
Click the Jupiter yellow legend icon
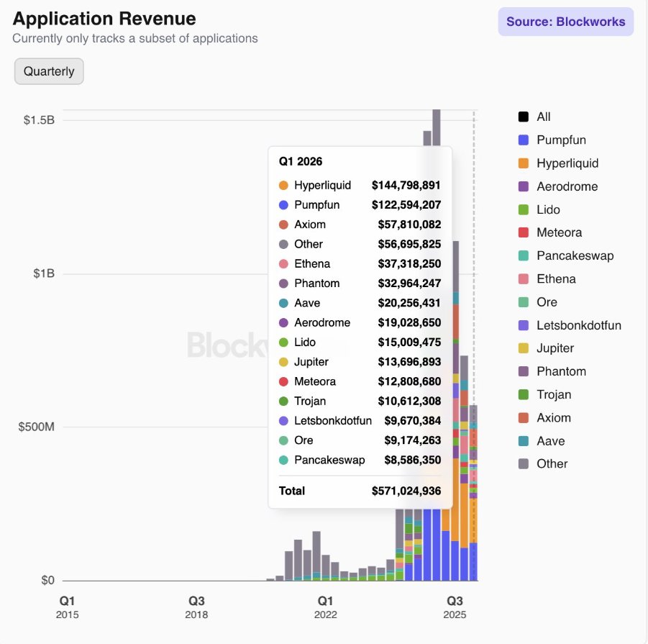coord(524,348)
